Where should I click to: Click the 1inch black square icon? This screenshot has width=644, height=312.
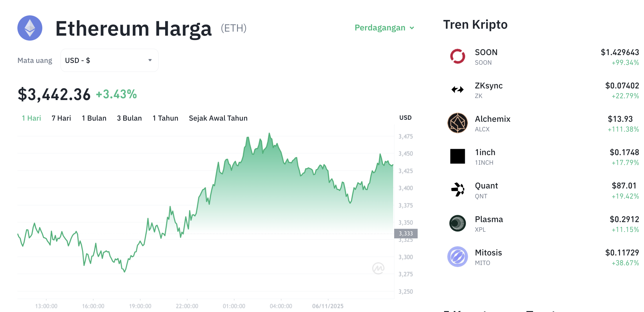(x=457, y=156)
